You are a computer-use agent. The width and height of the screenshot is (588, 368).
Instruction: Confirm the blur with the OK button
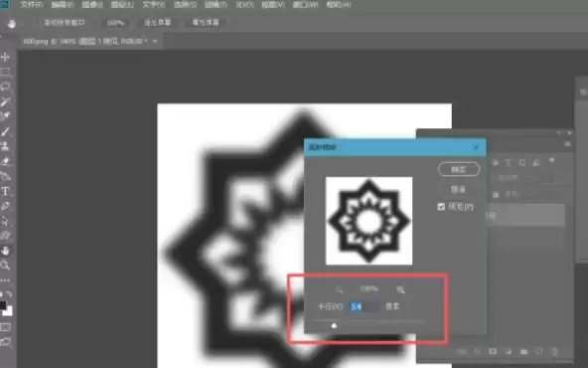point(459,169)
